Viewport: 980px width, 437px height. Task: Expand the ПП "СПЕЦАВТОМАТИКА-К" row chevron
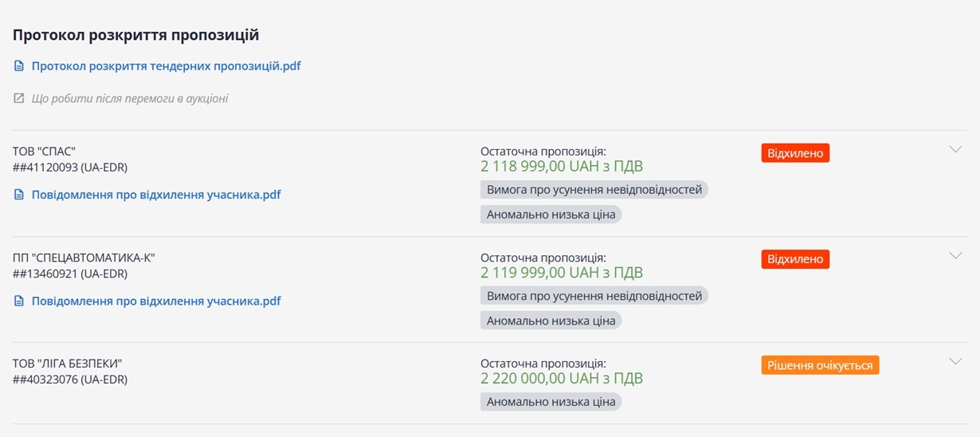coord(956,256)
